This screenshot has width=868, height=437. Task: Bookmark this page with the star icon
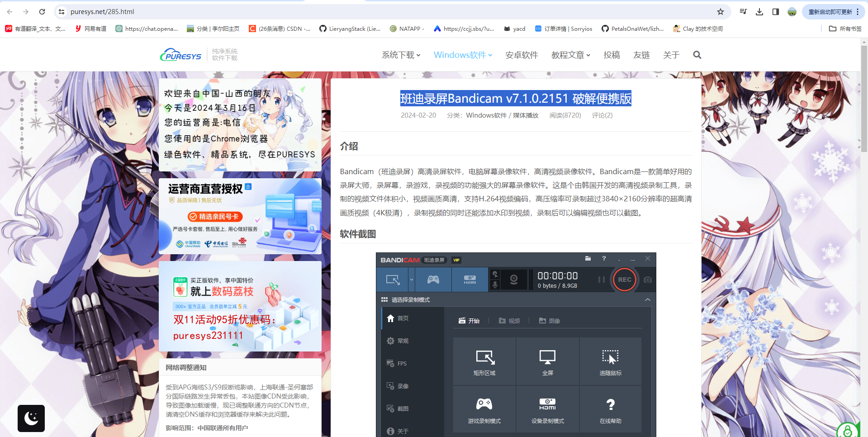pyautogui.click(x=721, y=12)
